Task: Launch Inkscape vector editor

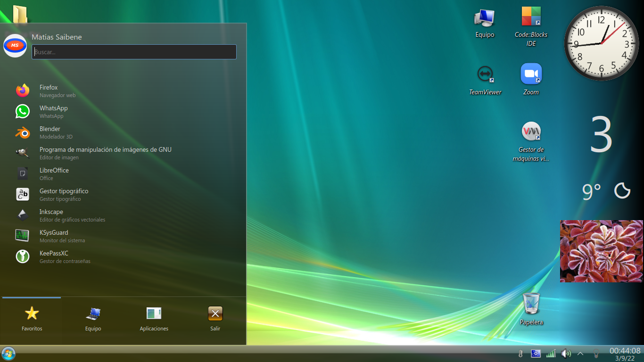Action: (x=124, y=215)
